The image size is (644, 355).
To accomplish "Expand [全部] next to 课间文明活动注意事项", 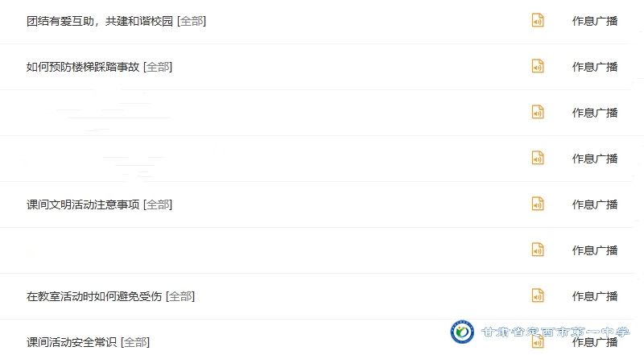I will pos(158,204).
